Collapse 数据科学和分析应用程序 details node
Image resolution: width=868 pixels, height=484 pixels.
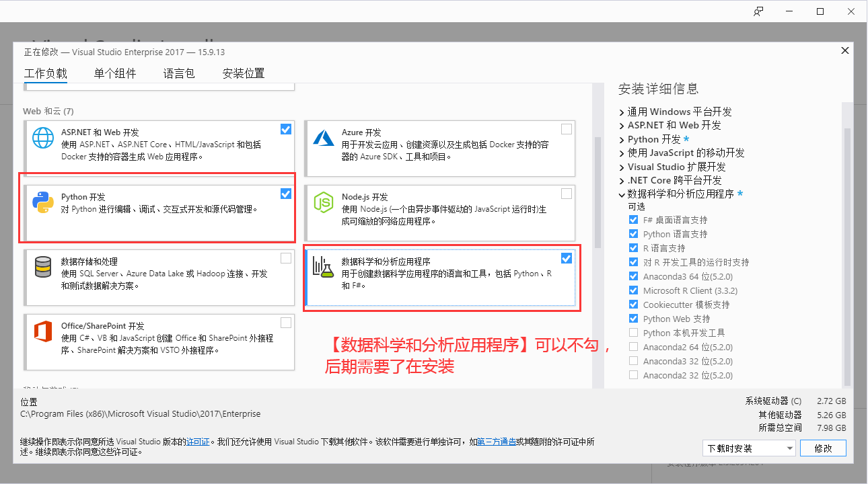click(621, 194)
